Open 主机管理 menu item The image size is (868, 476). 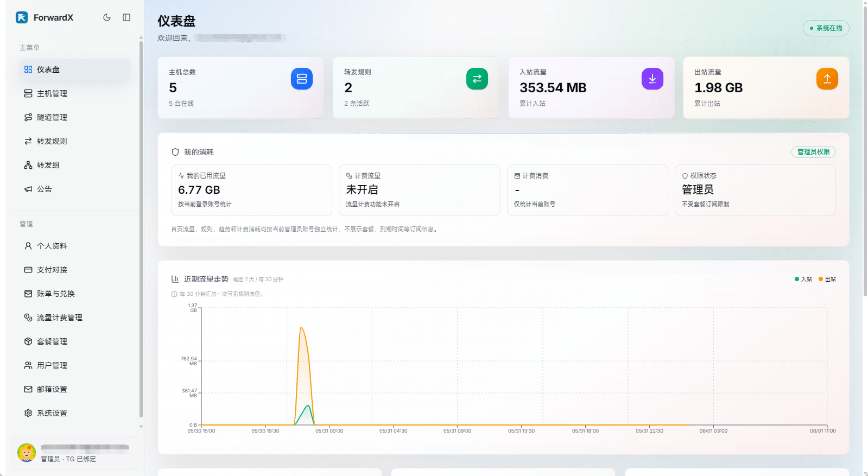pos(75,93)
